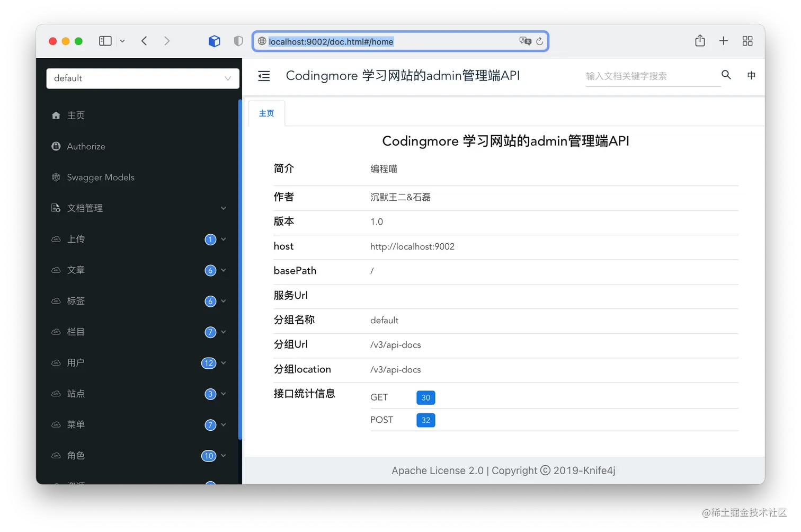Screen dimensions: 801x532
Task: Expand the 用户 group chevron
Action: 224,363
